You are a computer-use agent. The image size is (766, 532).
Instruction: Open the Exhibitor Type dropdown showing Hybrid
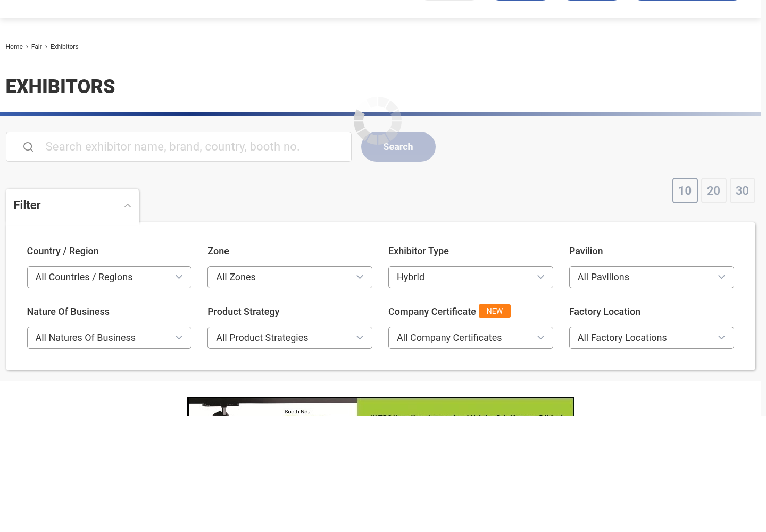click(x=471, y=277)
